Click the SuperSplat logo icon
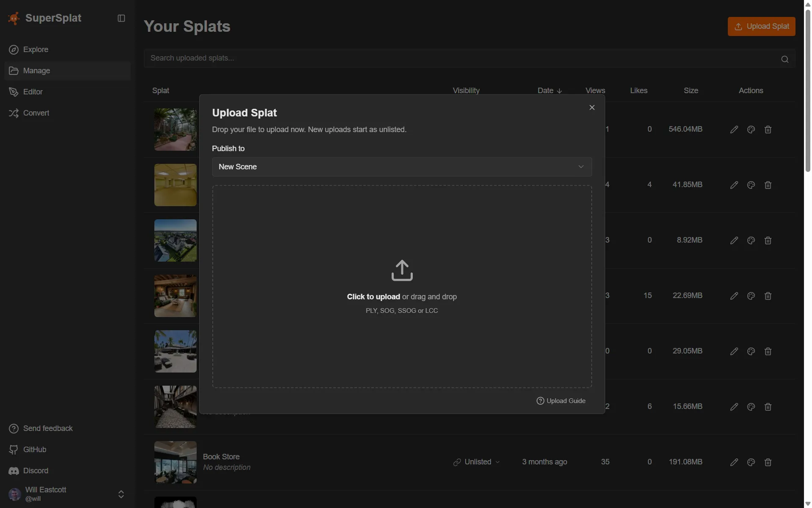The image size is (812, 508). click(x=14, y=18)
